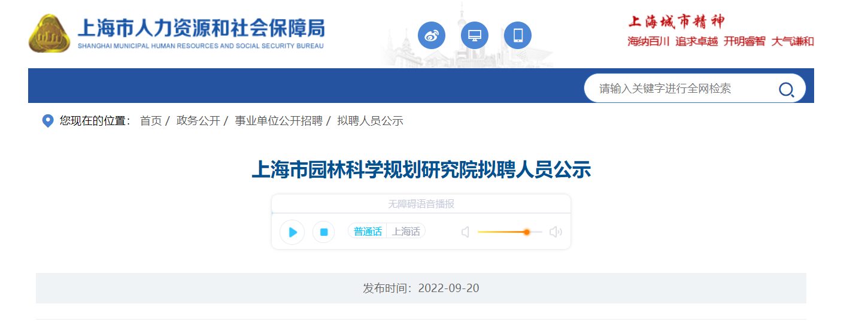Click the Shanghai HR bureau emblem logo
This screenshot has height=322, width=868.
(x=50, y=34)
